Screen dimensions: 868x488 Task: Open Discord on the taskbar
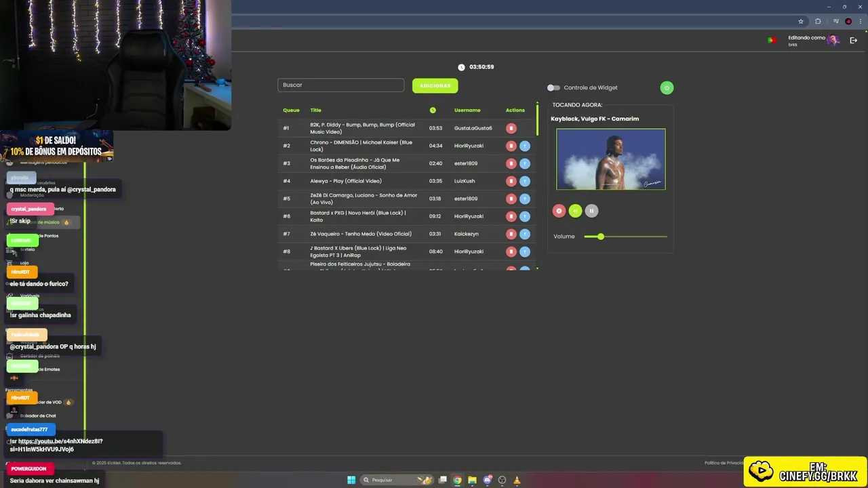click(x=488, y=480)
